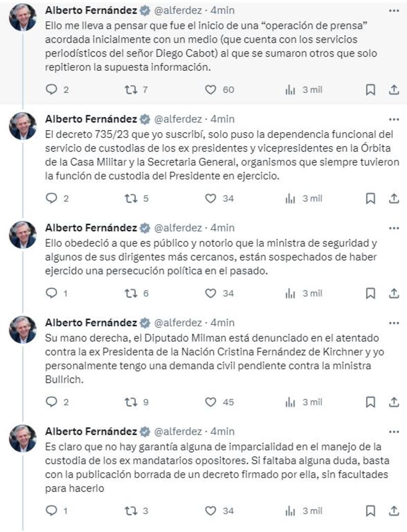View stats of the Diego Cabot tweet

[290, 90]
